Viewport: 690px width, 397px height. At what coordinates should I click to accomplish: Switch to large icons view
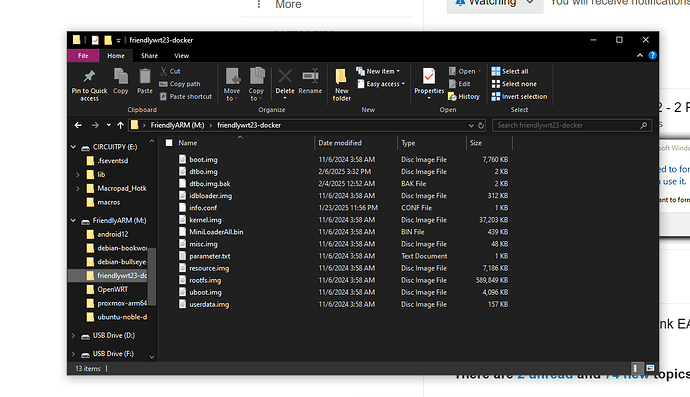650,368
